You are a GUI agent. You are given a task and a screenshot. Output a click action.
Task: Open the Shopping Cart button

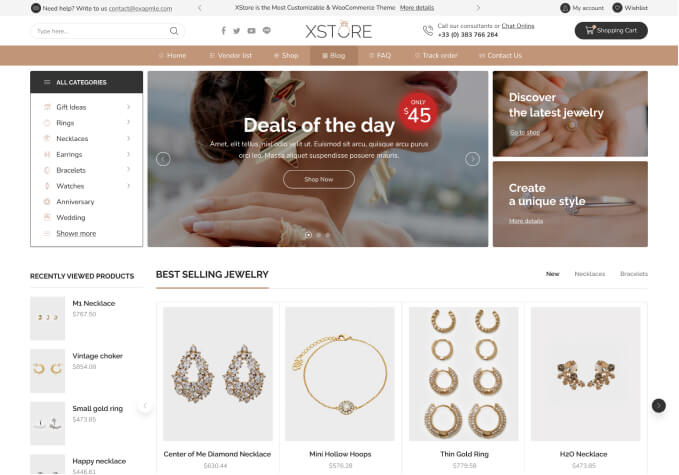(x=611, y=30)
